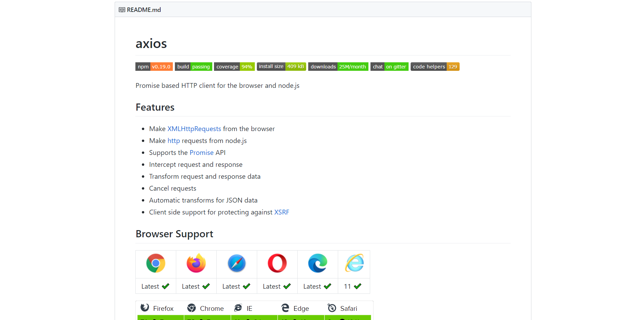
Task: Click the Chrome browser logo
Action: pyautogui.click(x=156, y=263)
